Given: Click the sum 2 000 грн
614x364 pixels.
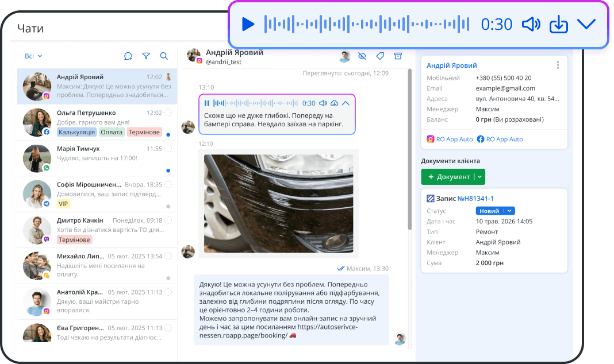Looking at the screenshot, I should pos(489,263).
